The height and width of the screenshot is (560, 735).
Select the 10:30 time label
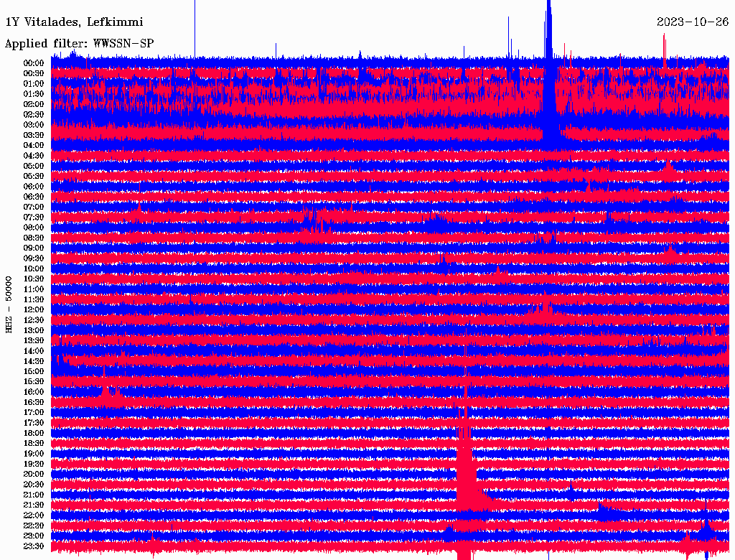point(34,279)
